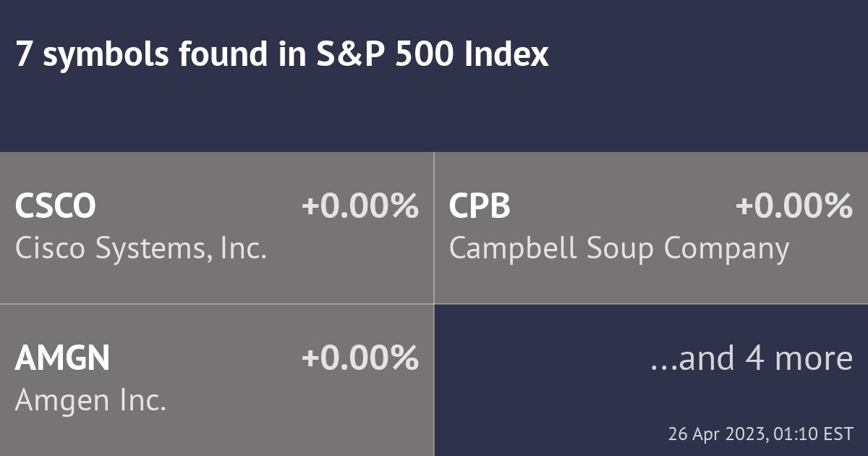Click the "EST" timezone label
This screenshot has height=456, width=868.
tap(838, 434)
